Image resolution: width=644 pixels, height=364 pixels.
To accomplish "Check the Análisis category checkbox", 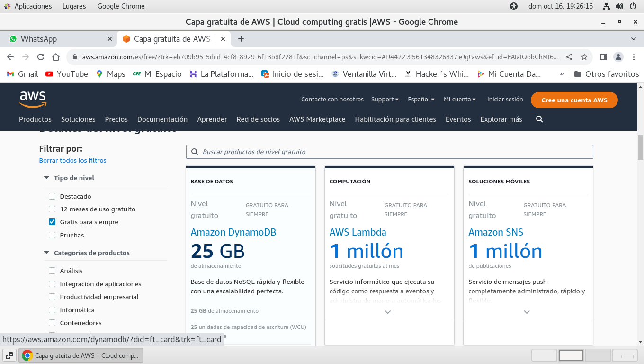I will coord(52,271).
